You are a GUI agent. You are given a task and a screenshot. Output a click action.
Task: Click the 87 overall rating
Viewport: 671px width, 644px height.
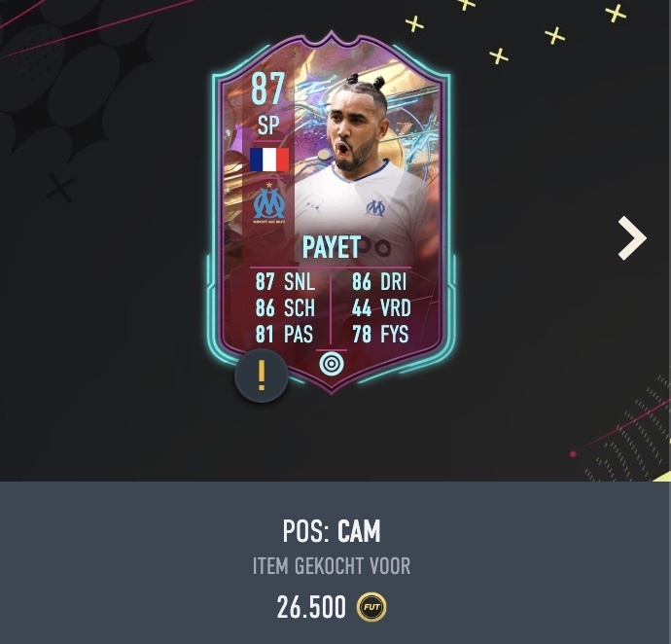(x=267, y=89)
